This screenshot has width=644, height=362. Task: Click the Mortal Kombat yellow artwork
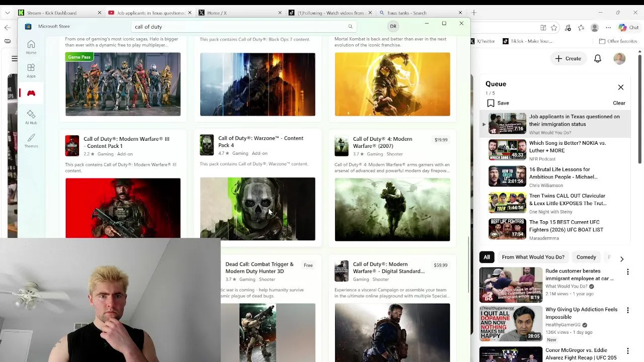[x=392, y=84]
